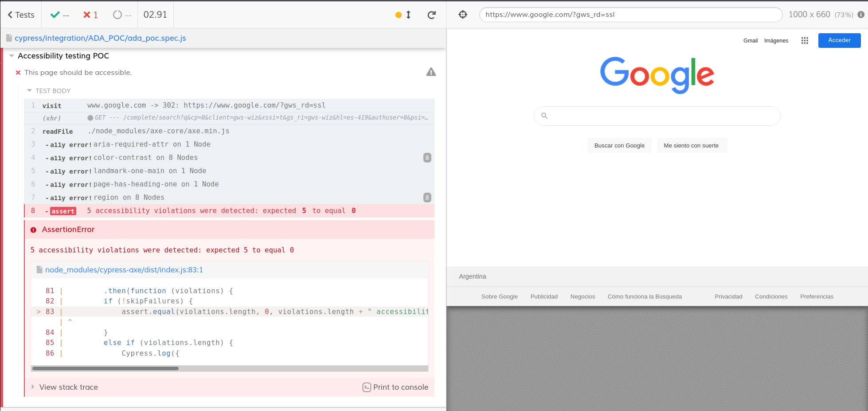Click the reload tests refresh icon

pos(431,15)
